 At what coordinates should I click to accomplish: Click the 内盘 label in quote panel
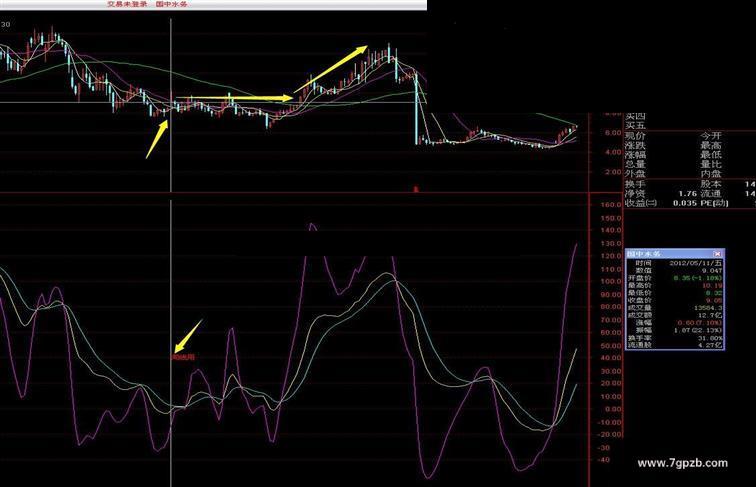[711, 174]
